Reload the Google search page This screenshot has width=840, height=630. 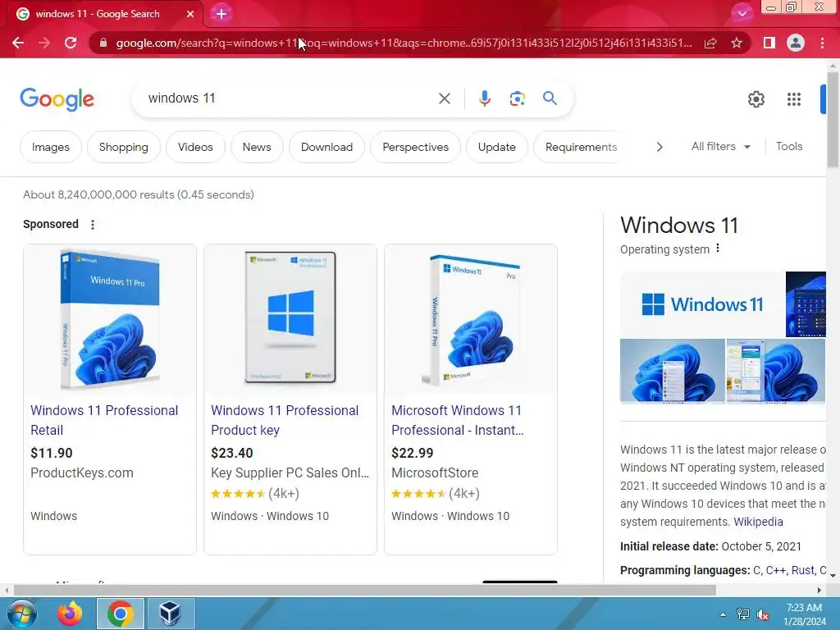[71, 43]
